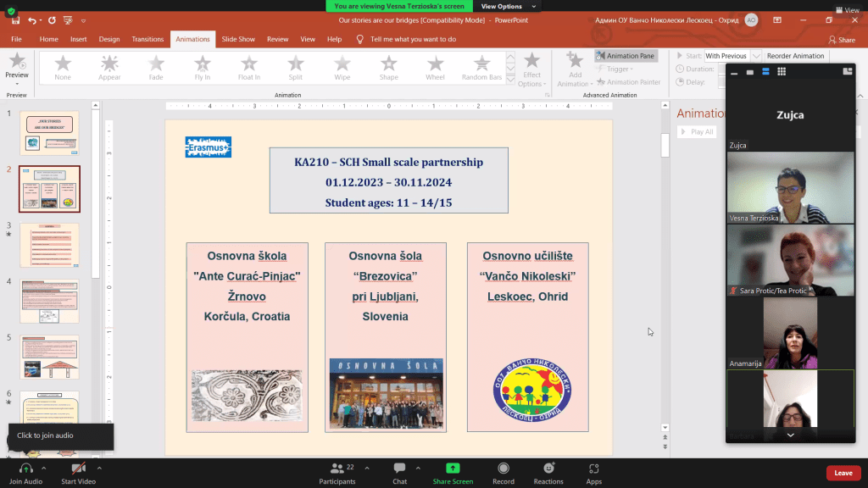868x488 pixels.
Task: Click the red Leave button
Action: click(x=843, y=473)
